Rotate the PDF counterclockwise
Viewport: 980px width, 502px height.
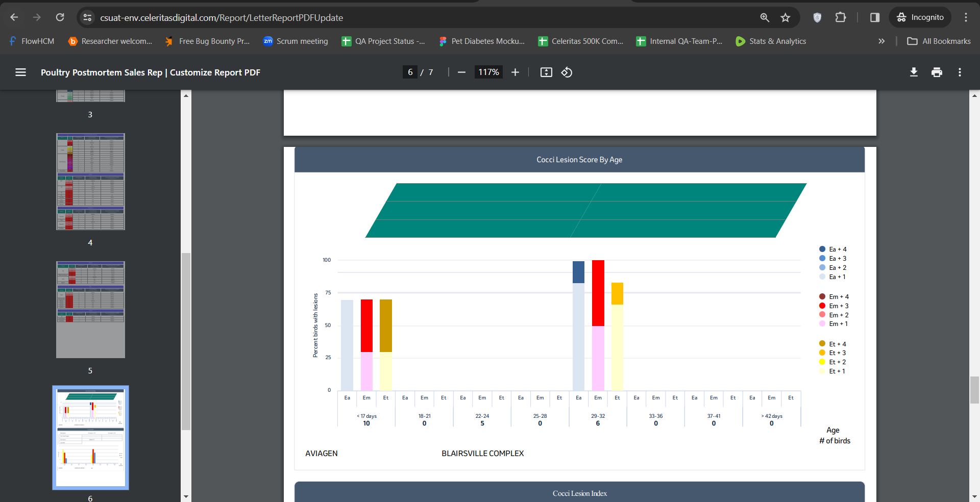(567, 72)
